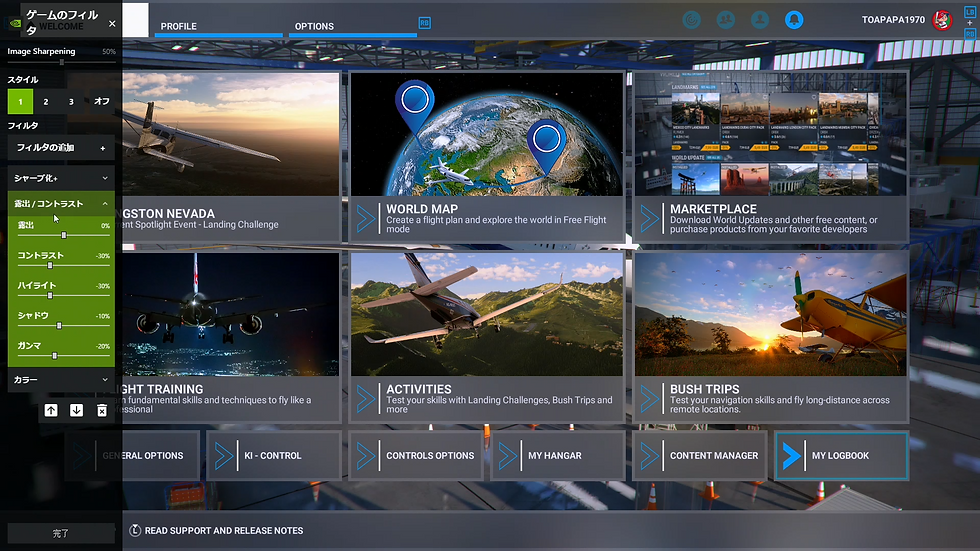Open CONTROLS OPTIONS
Viewport: 980px width, 551px height.
pyautogui.click(x=416, y=455)
